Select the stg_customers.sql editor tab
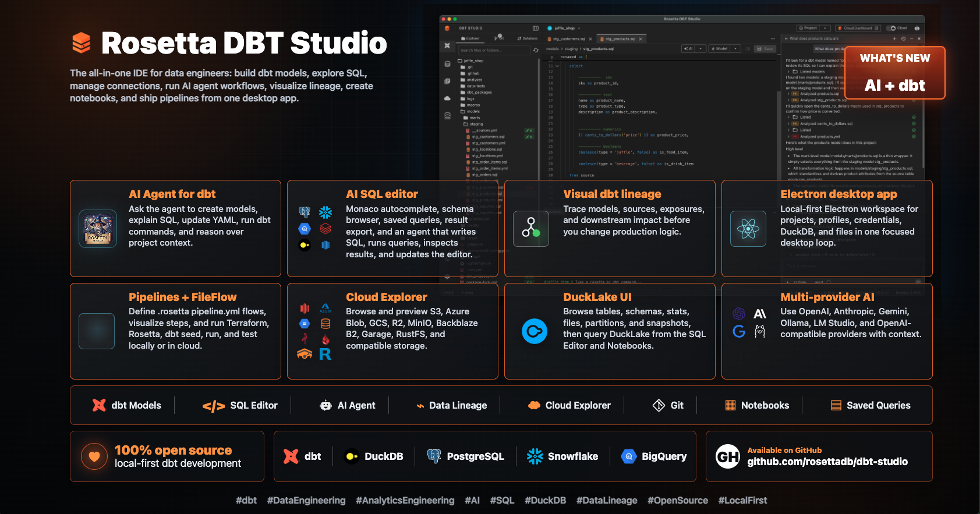The image size is (980, 514). tap(570, 39)
